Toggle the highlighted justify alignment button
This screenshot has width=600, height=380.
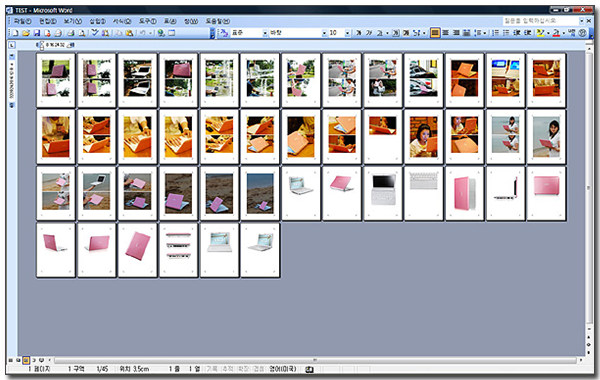[435, 33]
